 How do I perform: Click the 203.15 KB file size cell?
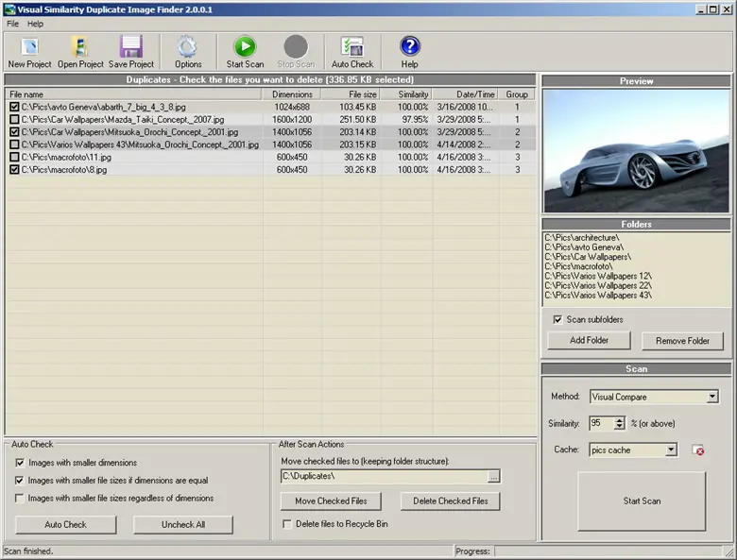pyautogui.click(x=358, y=144)
